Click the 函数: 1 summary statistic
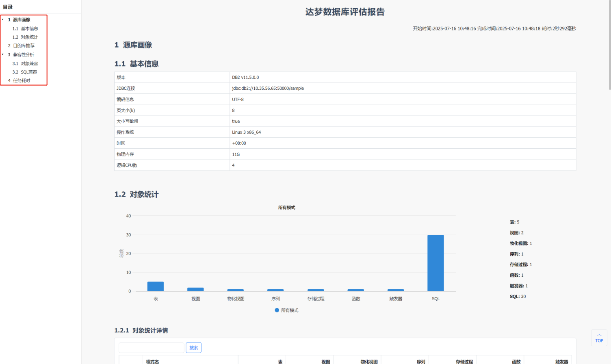 (517, 275)
